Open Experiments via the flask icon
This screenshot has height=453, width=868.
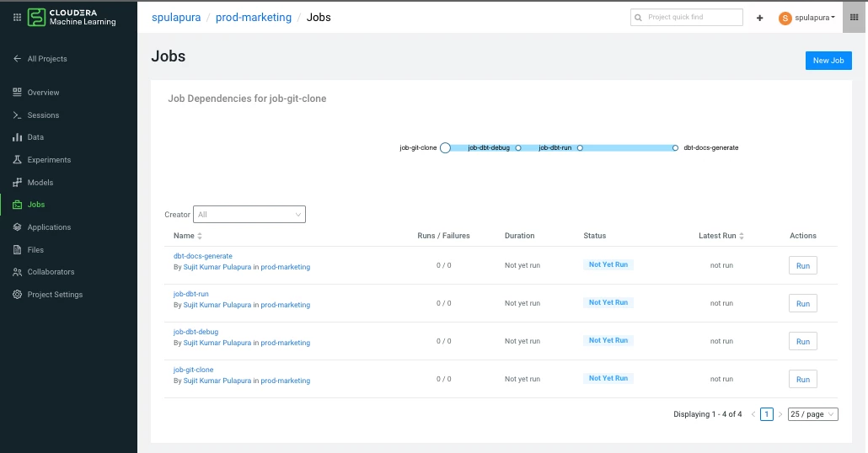tap(17, 160)
